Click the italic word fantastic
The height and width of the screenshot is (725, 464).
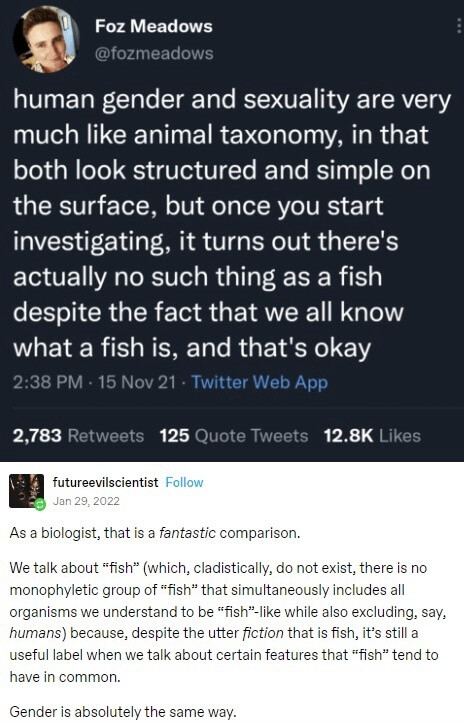[x=187, y=533]
